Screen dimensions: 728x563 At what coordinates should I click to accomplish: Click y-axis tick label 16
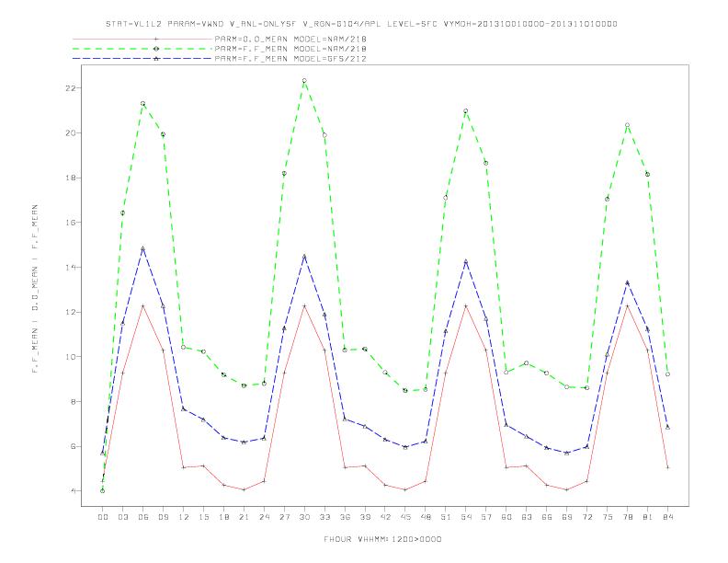pyautogui.click(x=70, y=223)
